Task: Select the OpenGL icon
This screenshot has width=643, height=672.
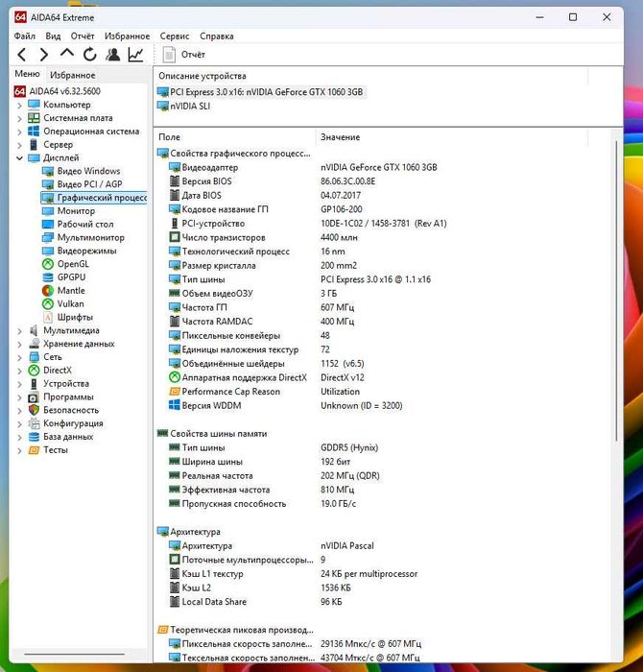Action: 48,264
